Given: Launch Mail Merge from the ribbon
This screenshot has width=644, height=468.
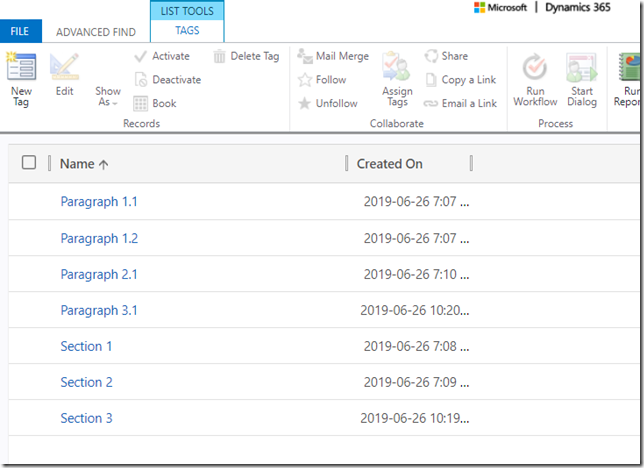Looking at the screenshot, I should coord(306,57).
